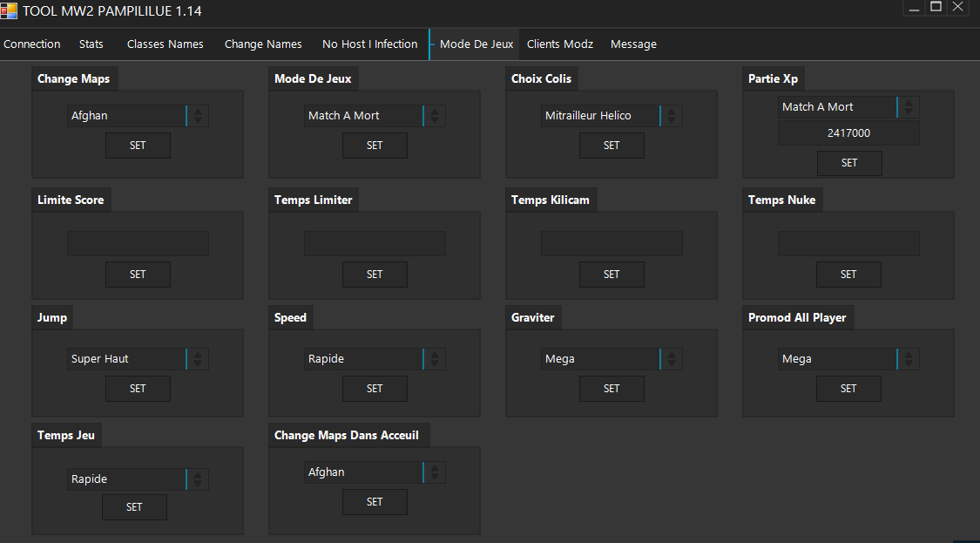The width and height of the screenshot is (980, 543).
Task: Click the Limite Score input field
Action: 138,243
